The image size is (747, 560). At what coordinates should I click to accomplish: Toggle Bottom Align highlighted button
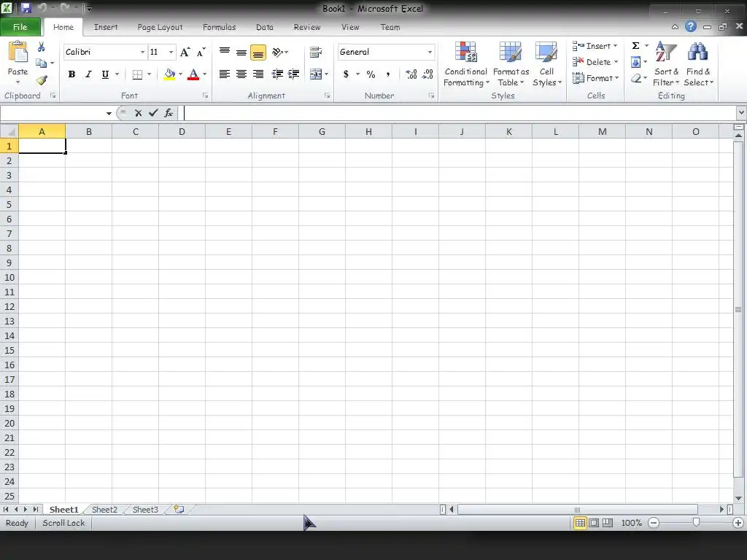258,52
